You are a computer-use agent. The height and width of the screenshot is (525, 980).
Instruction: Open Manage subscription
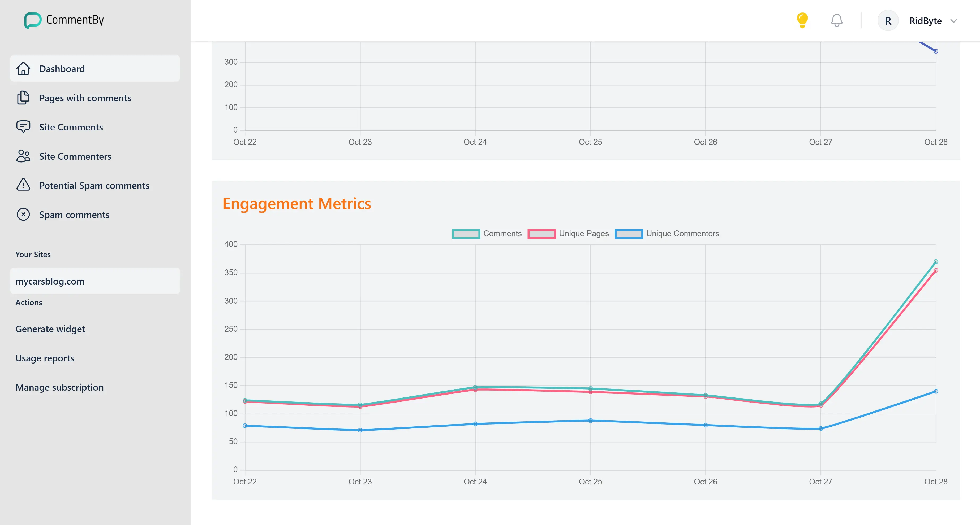click(60, 387)
